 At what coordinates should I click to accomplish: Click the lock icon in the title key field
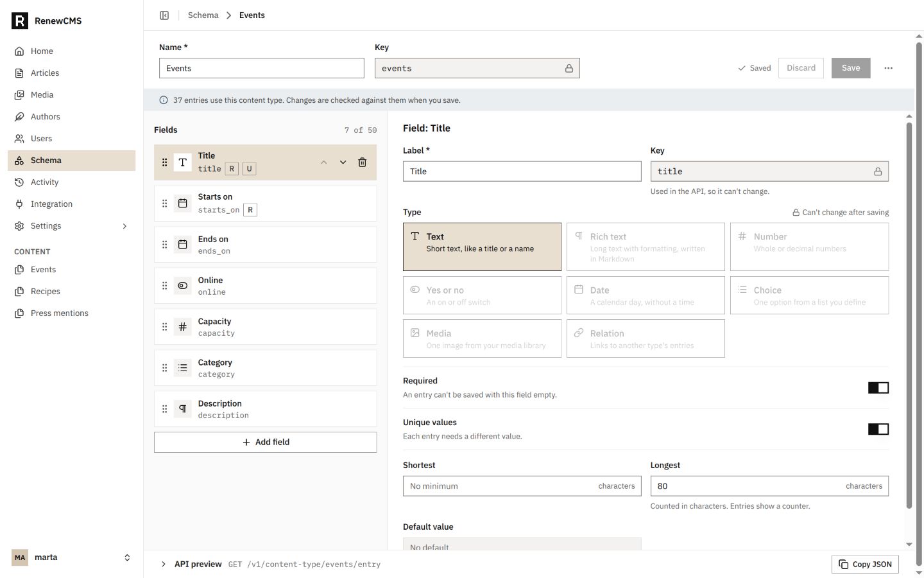(878, 171)
